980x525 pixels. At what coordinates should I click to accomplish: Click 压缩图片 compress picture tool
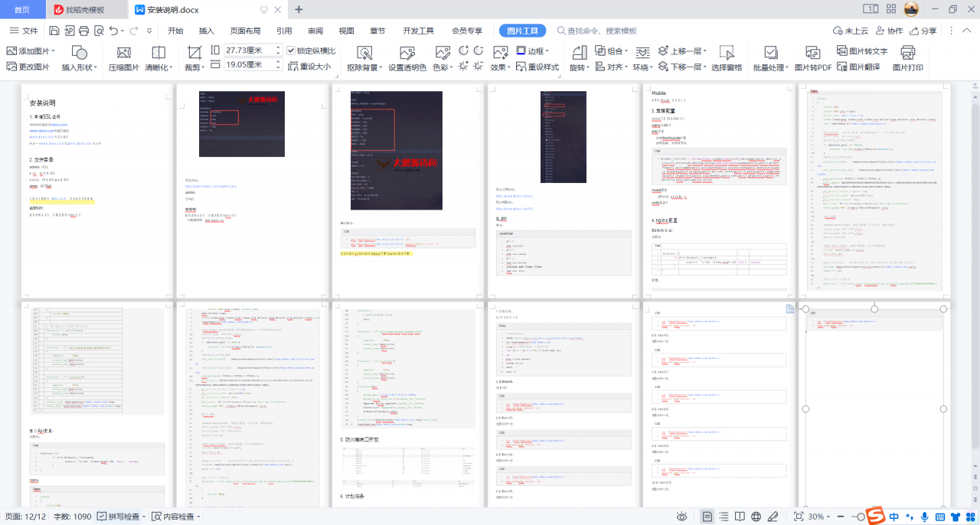(123, 59)
